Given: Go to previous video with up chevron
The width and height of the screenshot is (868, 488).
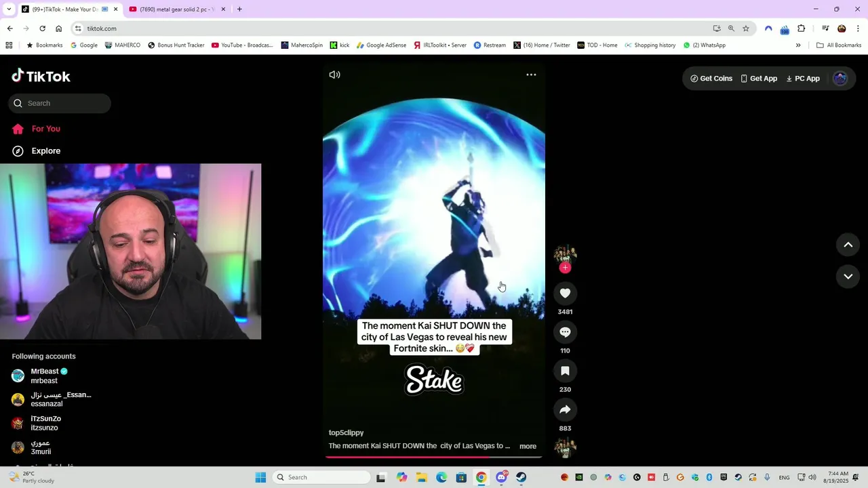Looking at the screenshot, I should [848, 245].
